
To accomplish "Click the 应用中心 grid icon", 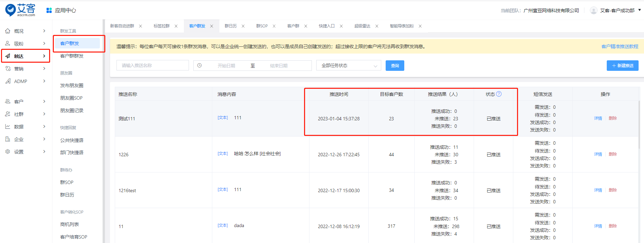I will pos(49,11).
